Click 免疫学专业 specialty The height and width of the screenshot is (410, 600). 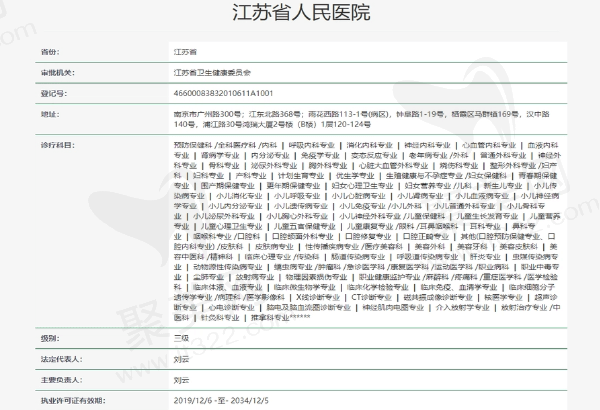tap(320, 155)
